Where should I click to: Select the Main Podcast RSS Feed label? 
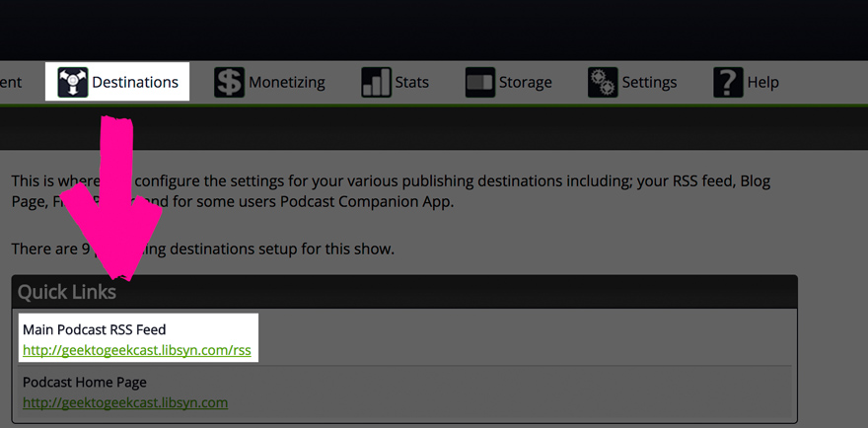click(x=94, y=330)
